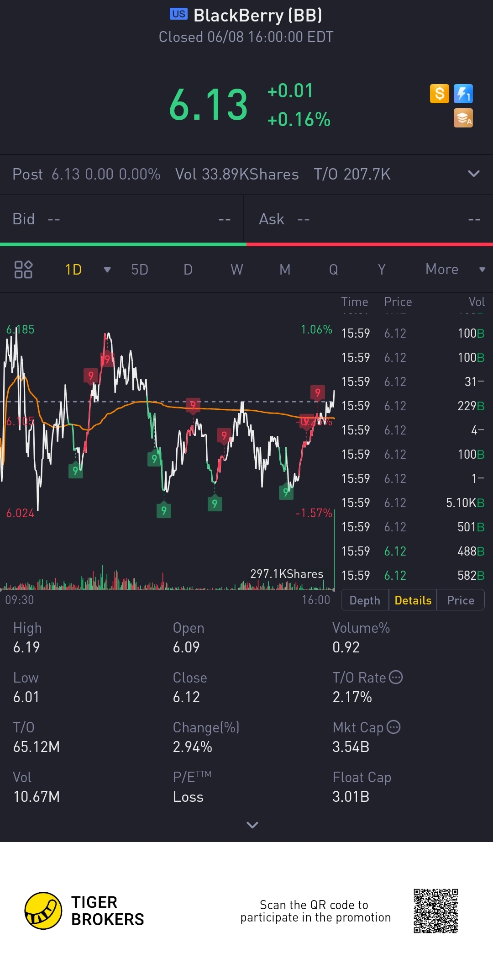Tap the orange dollar sign icon
Viewport: 493px width, 980px height.
point(439,94)
